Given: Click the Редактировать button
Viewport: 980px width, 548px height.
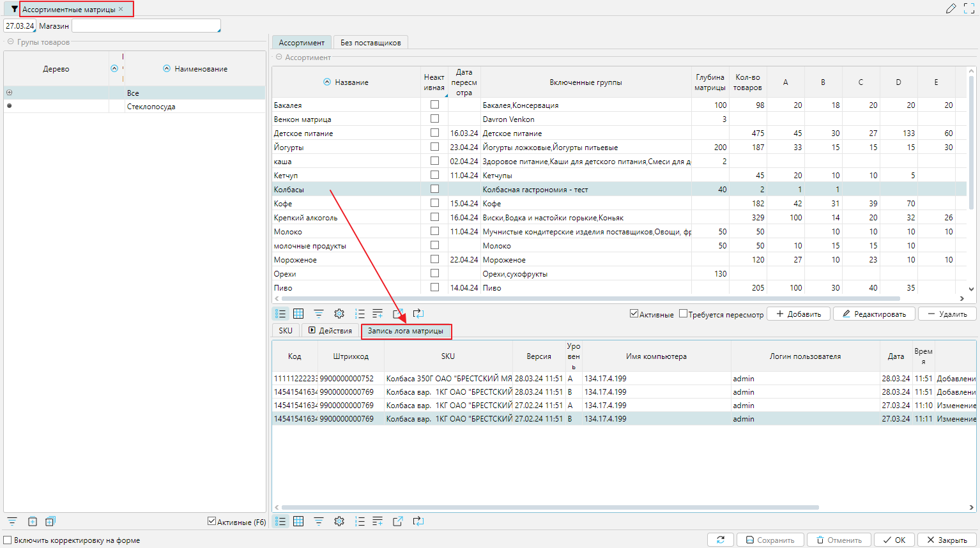Looking at the screenshot, I should click(x=874, y=314).
